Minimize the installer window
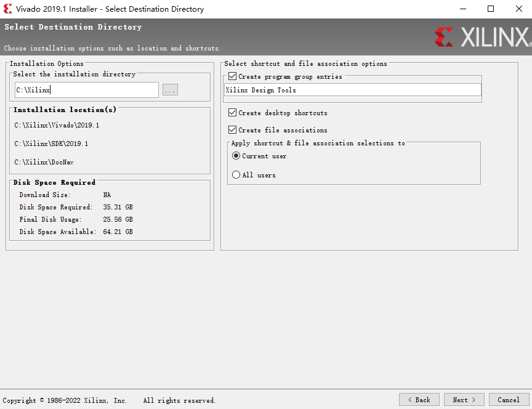The height and width of the screenshot is (409, 532). [x=463, y=9]
